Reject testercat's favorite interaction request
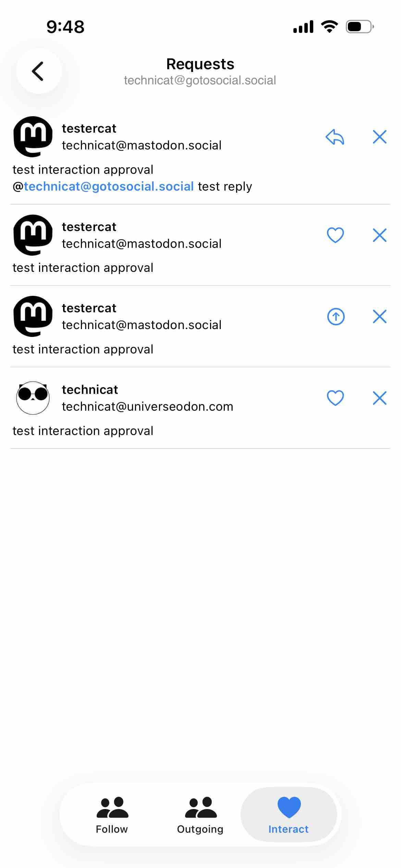Viewport: 401px width, 868px height. coord(379,235)
